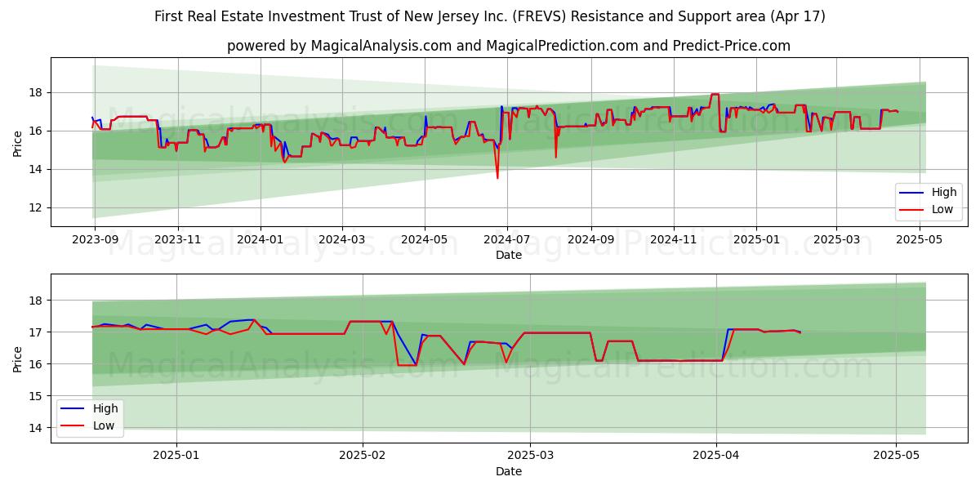
Task: Click the bottom chart's 'Date' axis label
Action: [x=509, y=471]
